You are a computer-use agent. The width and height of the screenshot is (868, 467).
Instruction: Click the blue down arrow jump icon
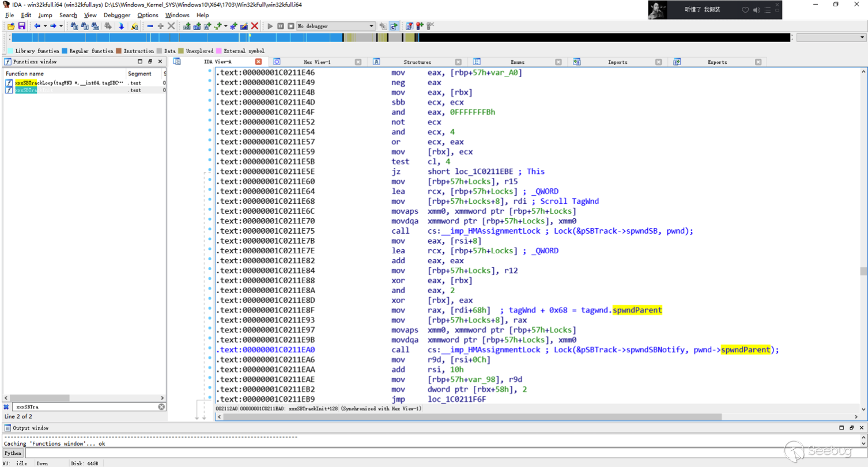121,26
